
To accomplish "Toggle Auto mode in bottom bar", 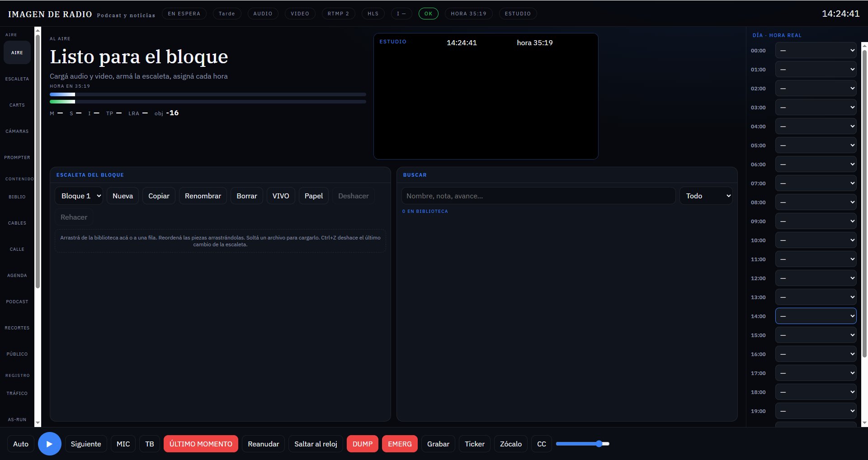I will click(21, 444).
